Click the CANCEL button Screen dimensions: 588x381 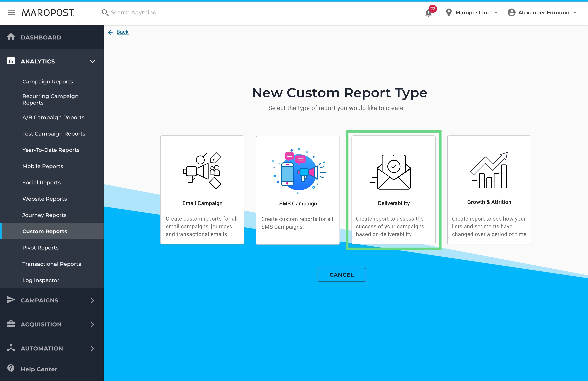(x=341, y=275)
